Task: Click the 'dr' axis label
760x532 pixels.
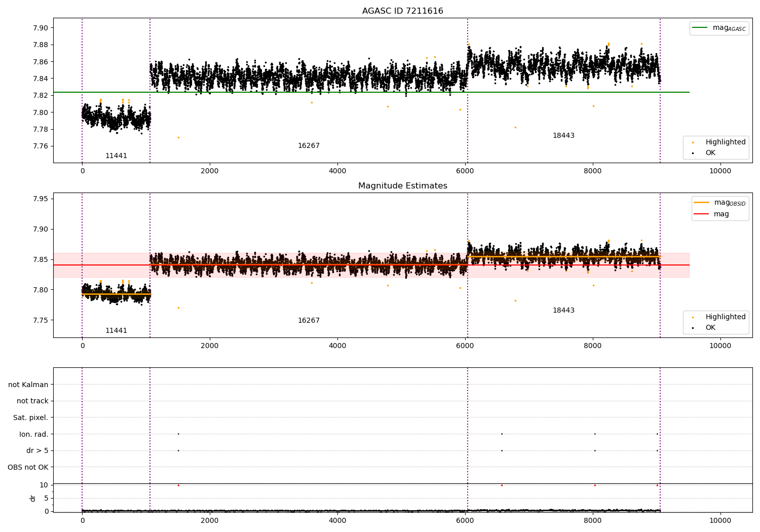Action: click(33, 499)
